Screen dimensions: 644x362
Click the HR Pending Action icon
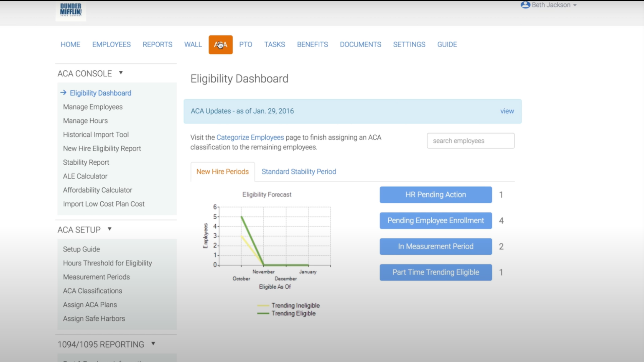point(435,194)
